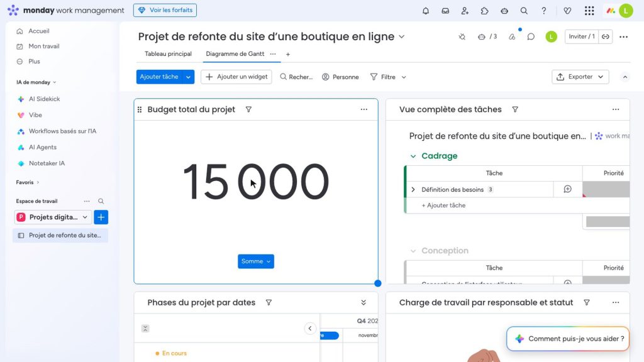Open board options three-dot menu
Image resolution: width=644 pixels, height=362 pixels.
(x=623, y=36)
